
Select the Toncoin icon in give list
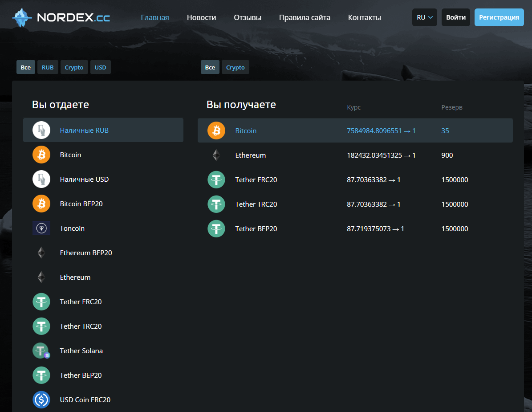point(41,228)
